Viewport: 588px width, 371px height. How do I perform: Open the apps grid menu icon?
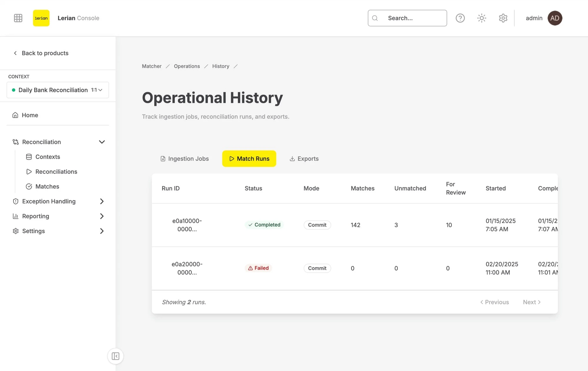pyautogui.click(x=18, y=18)
